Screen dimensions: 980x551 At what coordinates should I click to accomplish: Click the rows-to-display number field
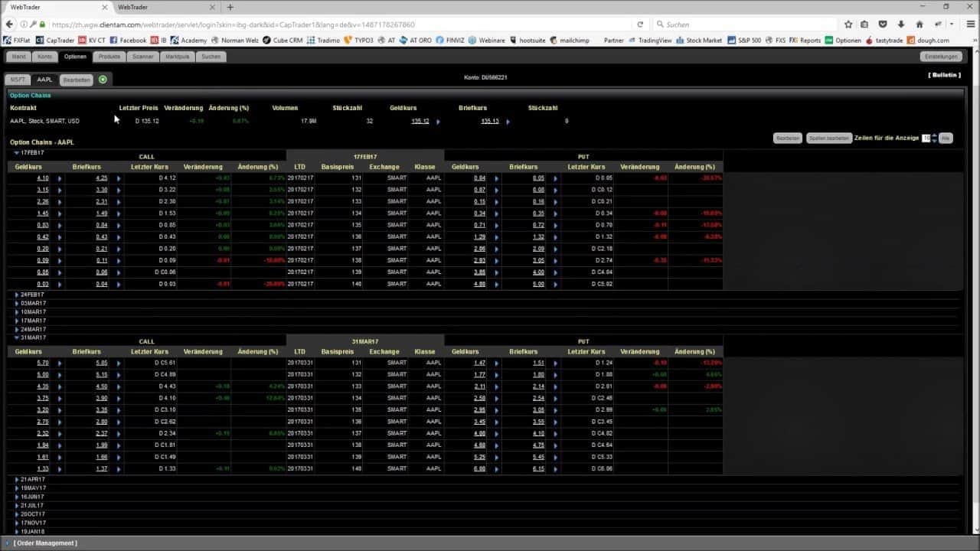pos(926,139)
